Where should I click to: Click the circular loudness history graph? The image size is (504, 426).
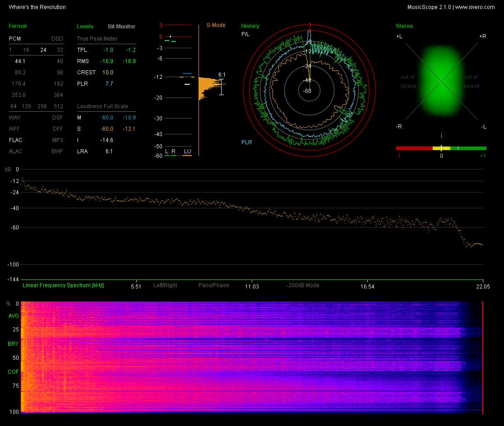(x=310, y=90)
